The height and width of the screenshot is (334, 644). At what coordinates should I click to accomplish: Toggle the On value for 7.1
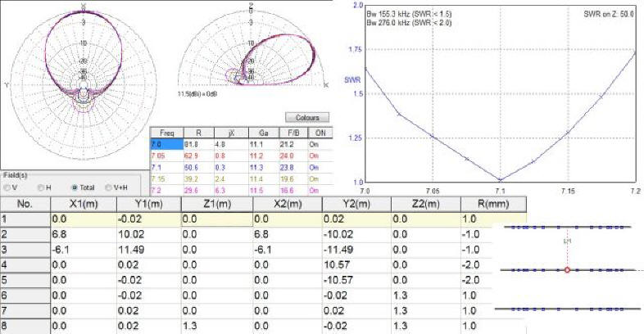click(314, 168)
